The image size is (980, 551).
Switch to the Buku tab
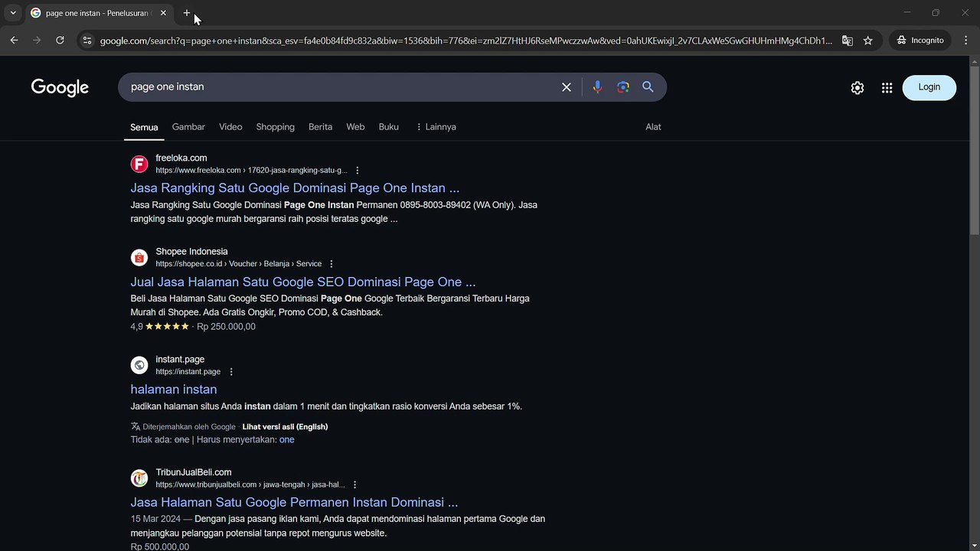[389, 127]
